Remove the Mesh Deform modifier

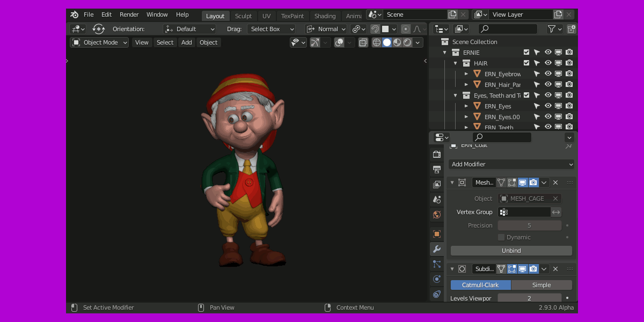(555, 182)
